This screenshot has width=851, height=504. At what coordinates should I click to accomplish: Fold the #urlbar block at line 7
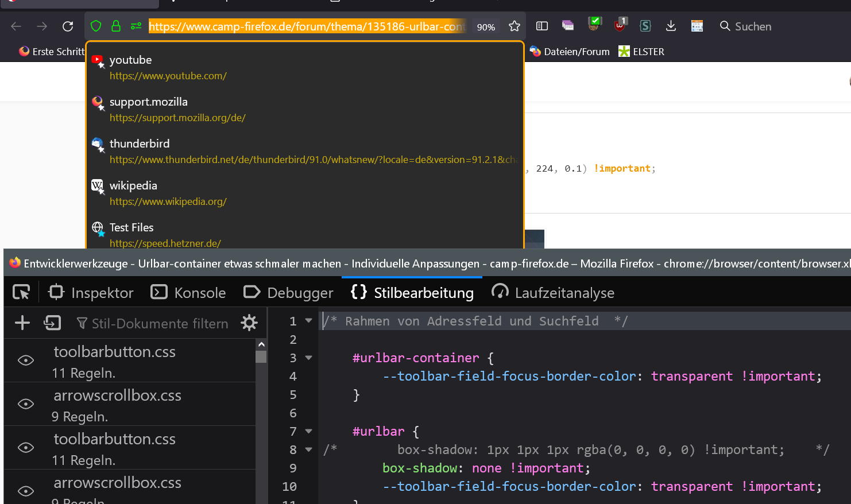(309, 431)
